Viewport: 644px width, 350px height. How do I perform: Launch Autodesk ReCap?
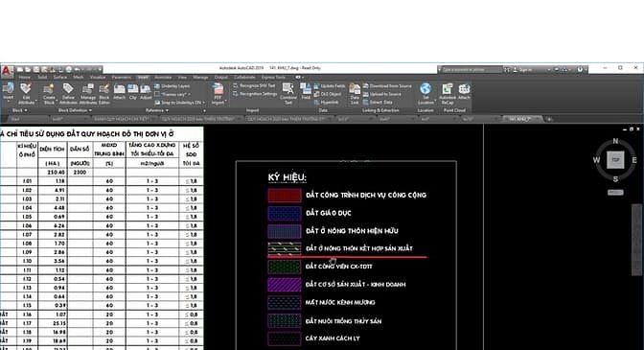[448, 93]
